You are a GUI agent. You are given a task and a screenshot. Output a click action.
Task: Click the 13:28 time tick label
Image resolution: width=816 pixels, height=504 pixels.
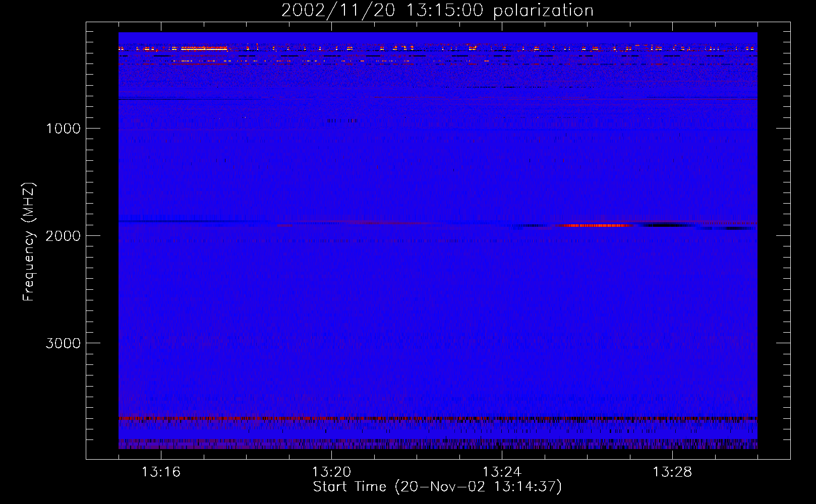pyautogui.click(x=672, y=472)
